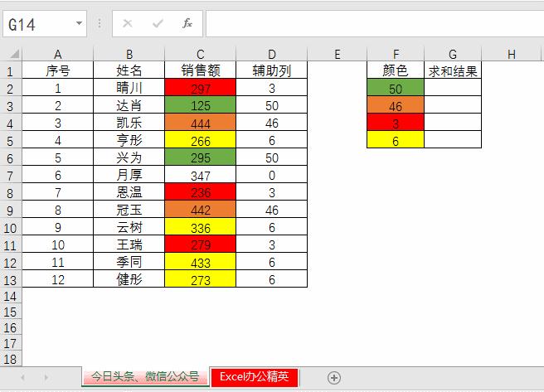The image size is (544, 392).
Task: Click red sales cell 297
Action: (201, 88)
